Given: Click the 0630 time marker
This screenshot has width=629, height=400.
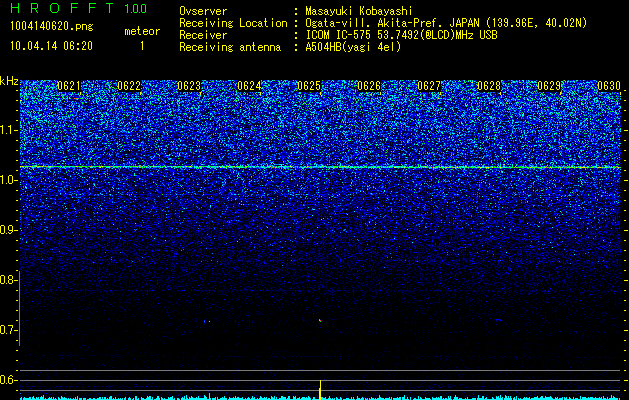Looking at the screenshot, I should [x=609, y=86].
